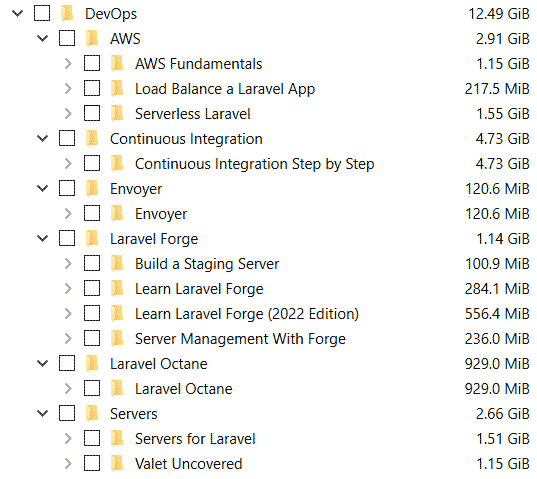Image resolution: width=537 pixels, height=479 pixels.
Task: Click the Servers parent folder icon
Action: [92, 414]
